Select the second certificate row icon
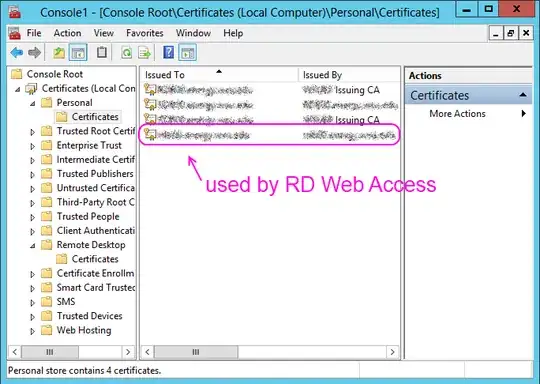Image resolution: width=540 pixels, height=384 pixels. [150, 104]
